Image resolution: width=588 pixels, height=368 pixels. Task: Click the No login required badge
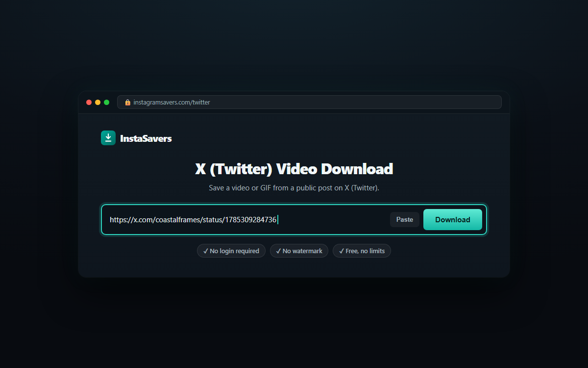click(231, 251)
